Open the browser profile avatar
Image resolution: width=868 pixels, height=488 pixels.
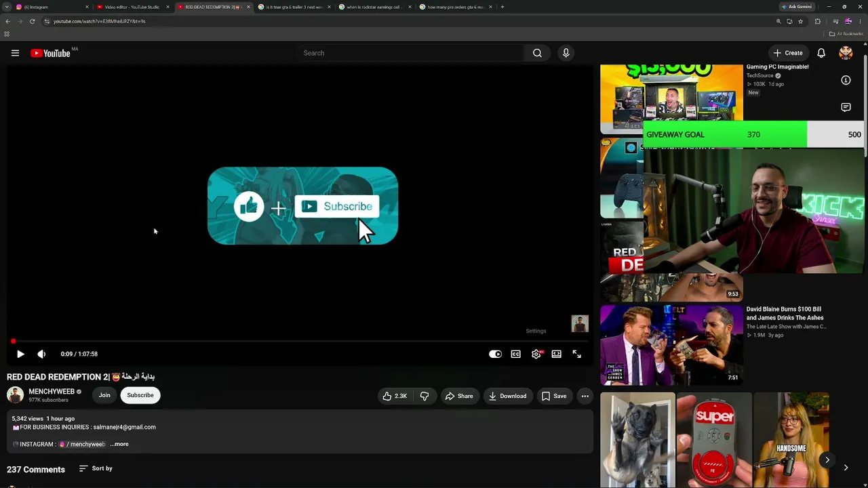848,21
